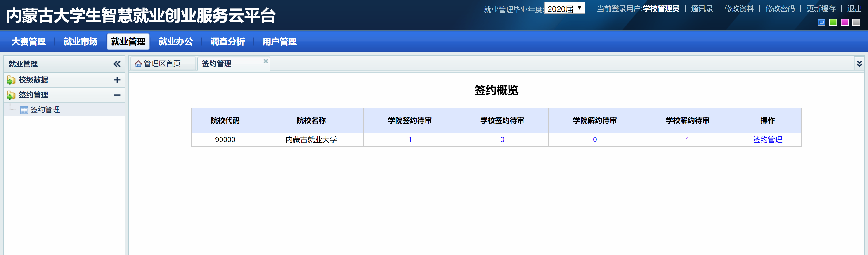
Task: Click the 签约管理 tree item table icon
Action: click(x=24, y=110)
